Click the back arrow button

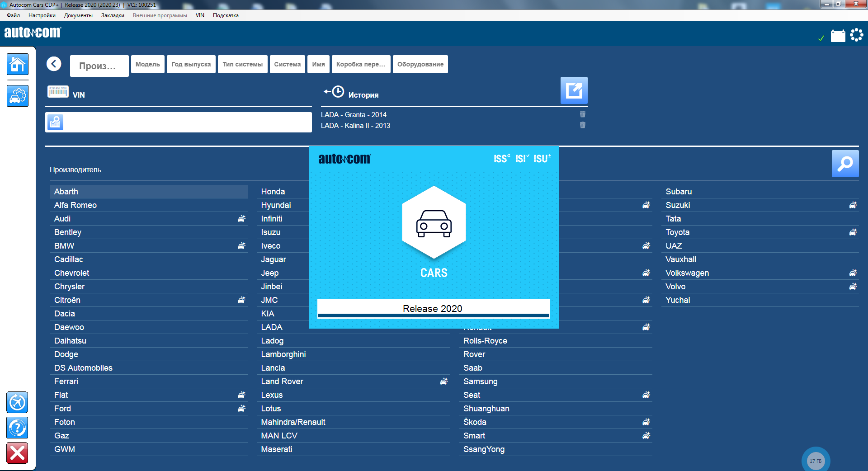[x=54, y=64]
